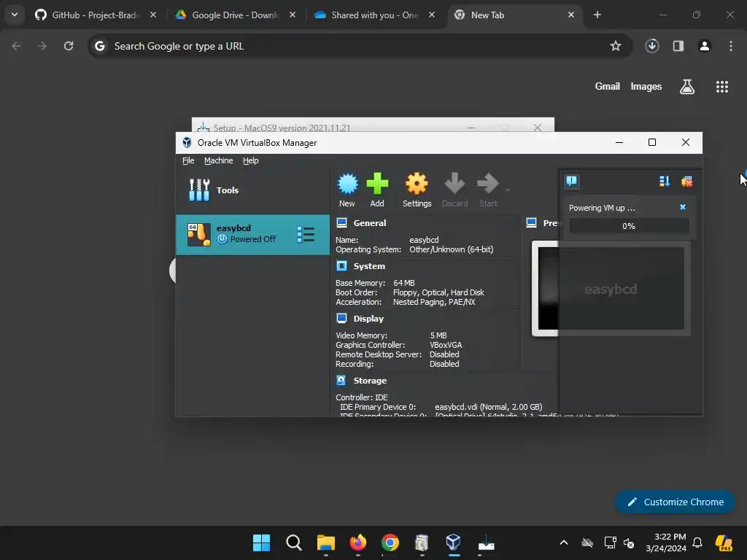
Task: Bookmark this tab with star icon
Action: click(616, 46)
